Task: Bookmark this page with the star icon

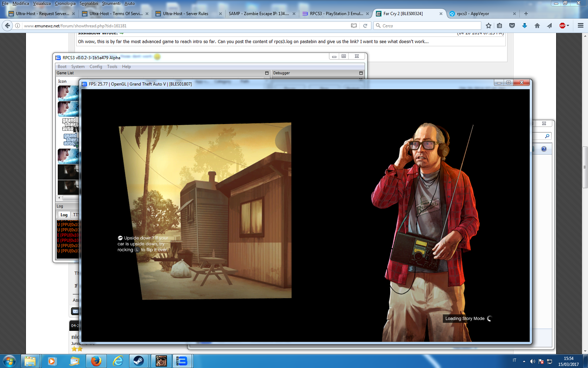Action: (489, 26)
